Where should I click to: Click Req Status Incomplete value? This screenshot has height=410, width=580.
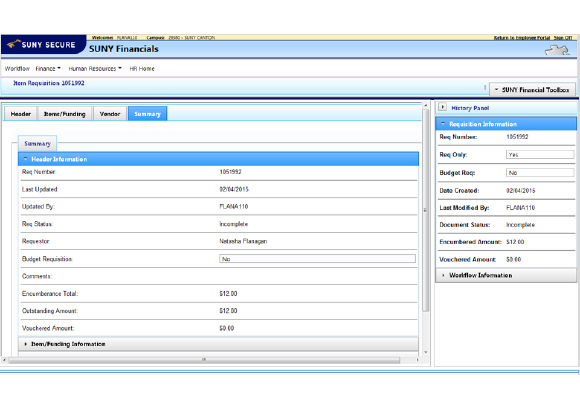233,224
